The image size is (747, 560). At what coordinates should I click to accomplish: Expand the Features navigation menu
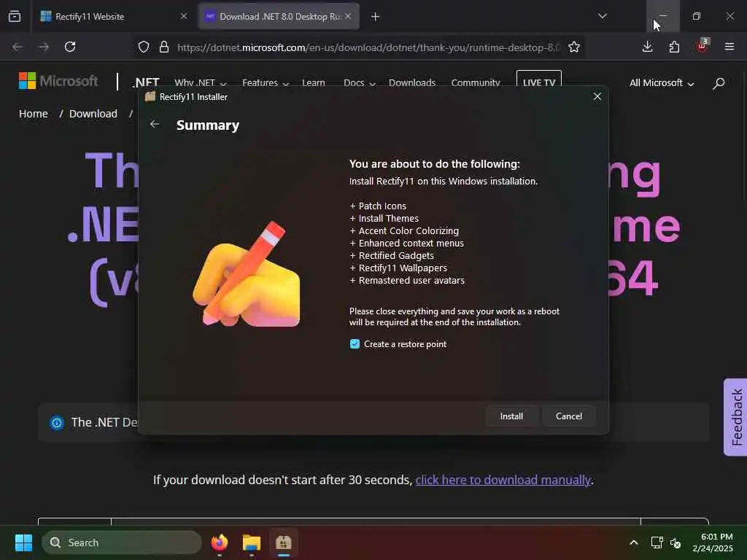[x=266, y=83]
